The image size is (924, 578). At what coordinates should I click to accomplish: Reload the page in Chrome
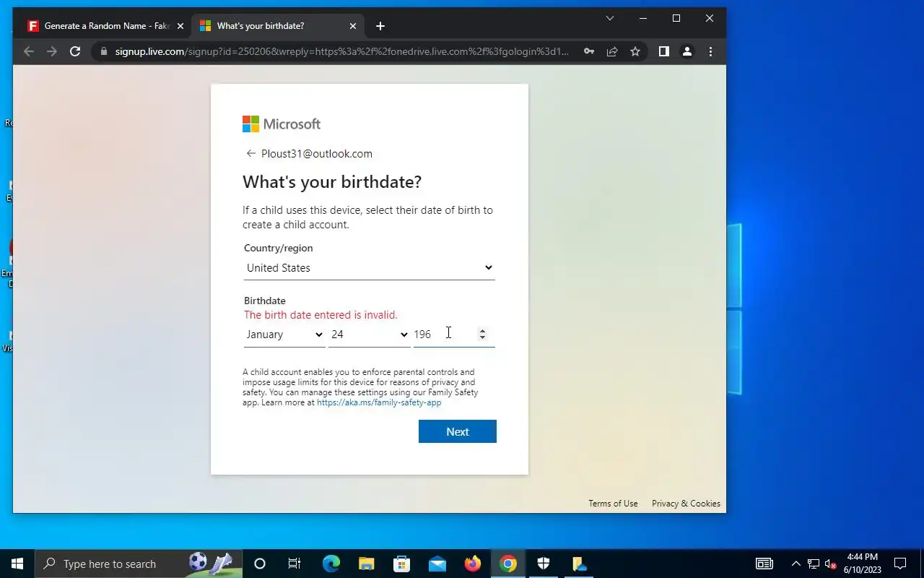pyautogui.click(x=75, y=51)
